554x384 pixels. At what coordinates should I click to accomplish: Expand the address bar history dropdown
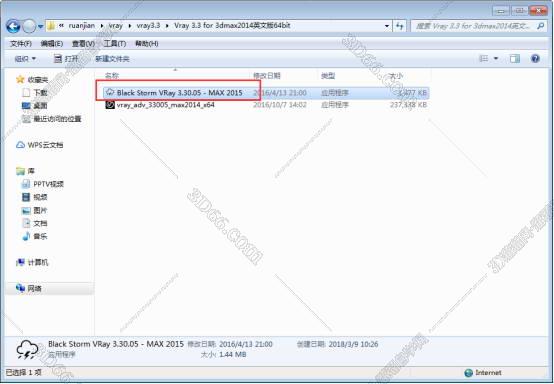click(x=387, y=26)
